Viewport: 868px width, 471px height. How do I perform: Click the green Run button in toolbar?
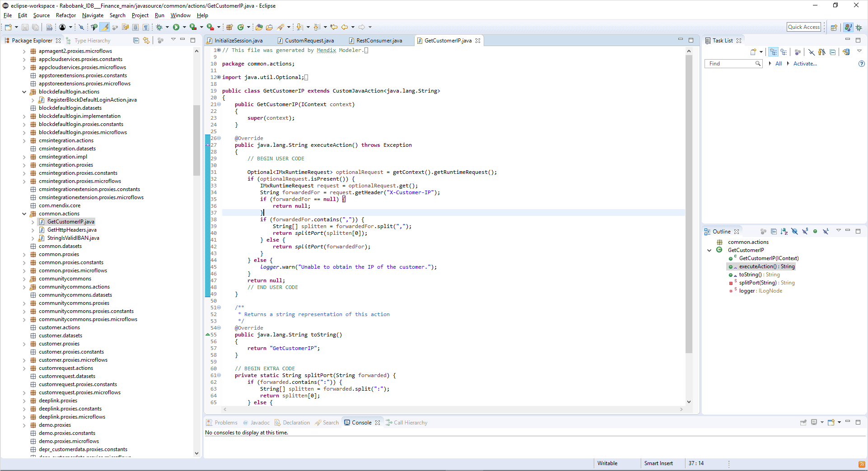(176, 27)
